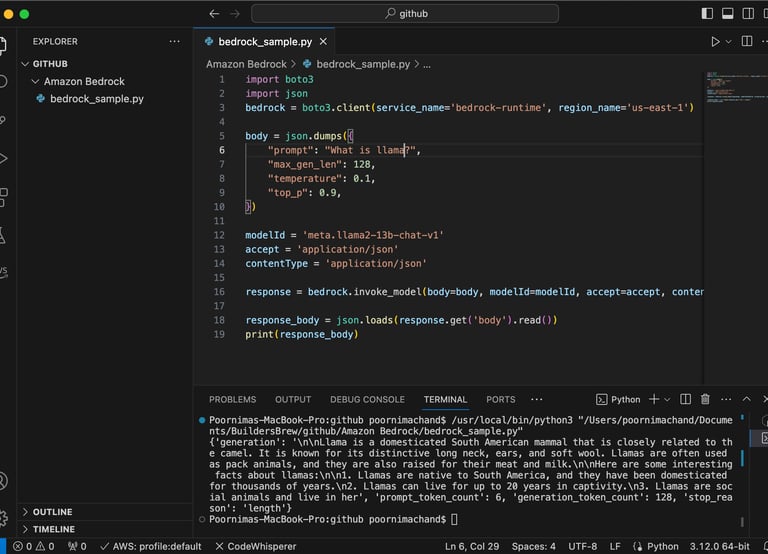Create a new terminal with plus icon
This screenshot has height=554, width=768.
(654, 399)
